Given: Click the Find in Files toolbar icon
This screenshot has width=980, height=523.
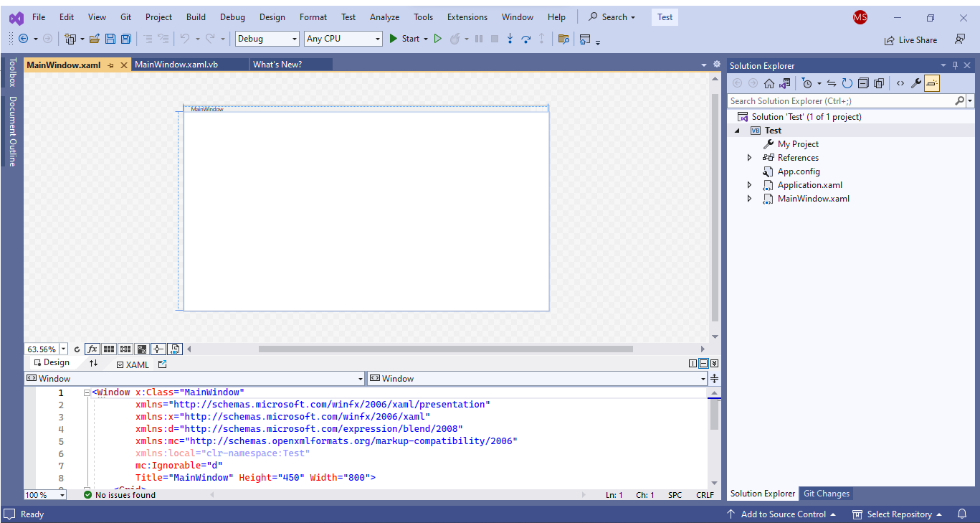Looking at the screenshot, I should pyautogui.click(x=563, y=39).
